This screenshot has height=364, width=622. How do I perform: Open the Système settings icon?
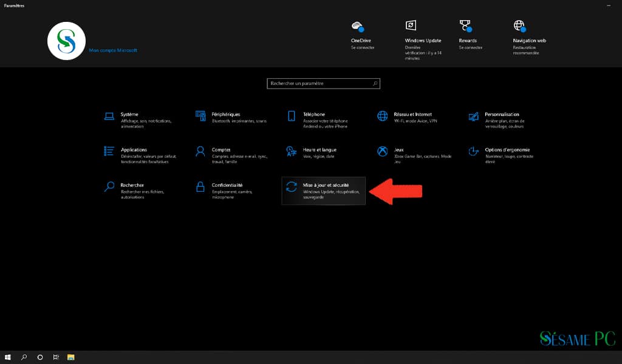[109, 116]
